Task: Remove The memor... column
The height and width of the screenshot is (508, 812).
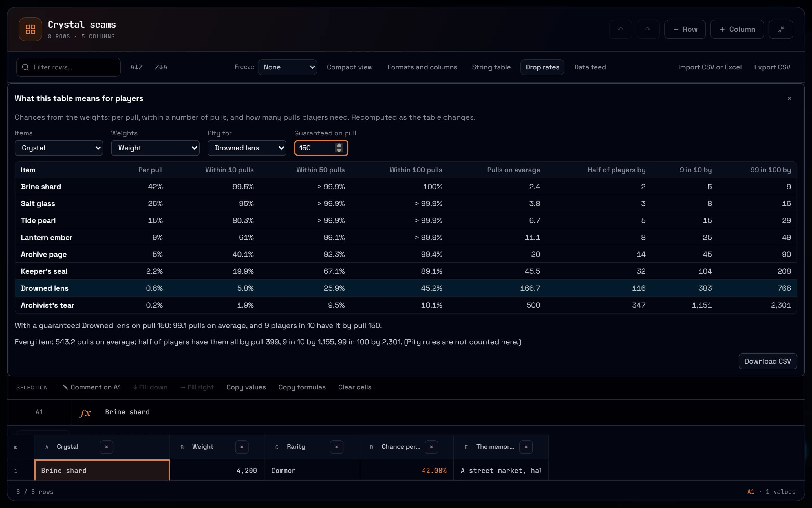Action: (x=526, y=447)
